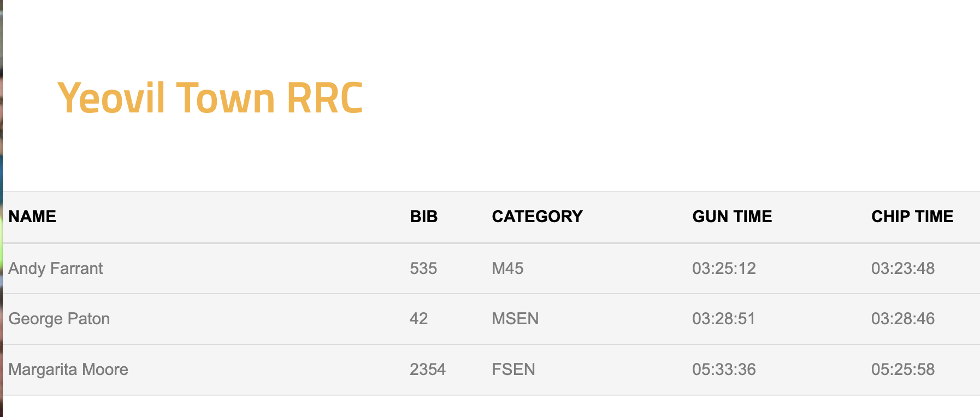The height and width of the screenshot is (417, 980).
Task: Click chip time 05:25:58
Action: (x=903, y=370)
